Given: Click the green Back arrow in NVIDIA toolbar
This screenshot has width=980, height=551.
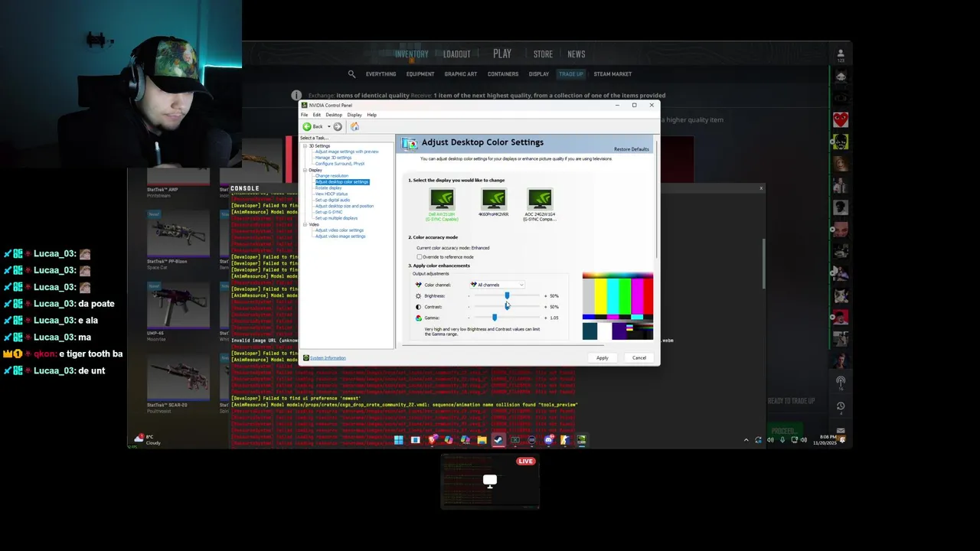Looking at the screenshot, I should pyautogui.click(x=307, y=126).
